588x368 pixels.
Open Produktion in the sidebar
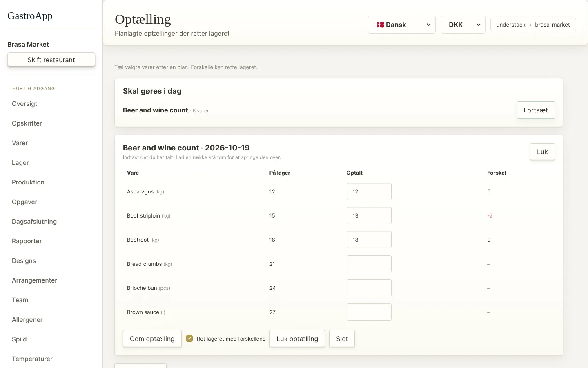28,182
